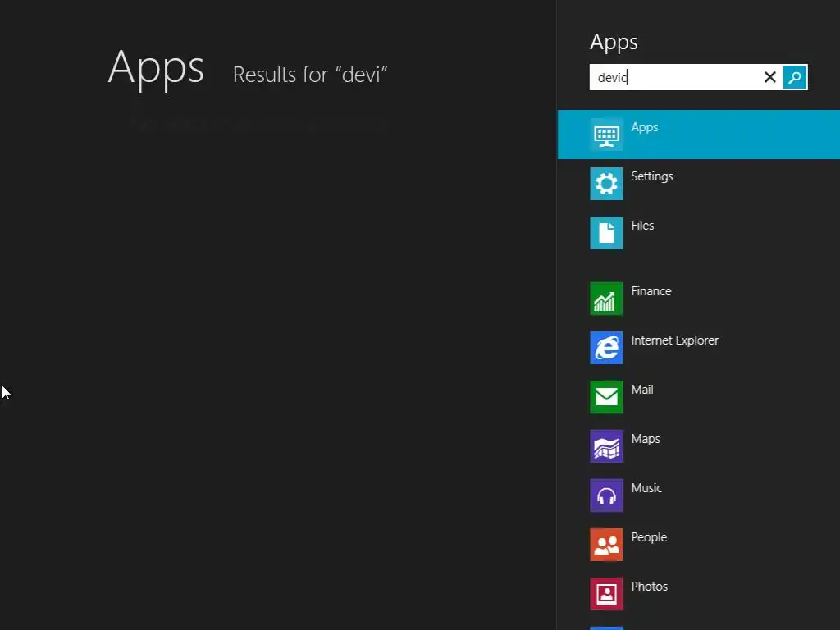This screenshot has height=630, width=840.
Task: Search within Internet Explorer label
Action: pos(674,340)
